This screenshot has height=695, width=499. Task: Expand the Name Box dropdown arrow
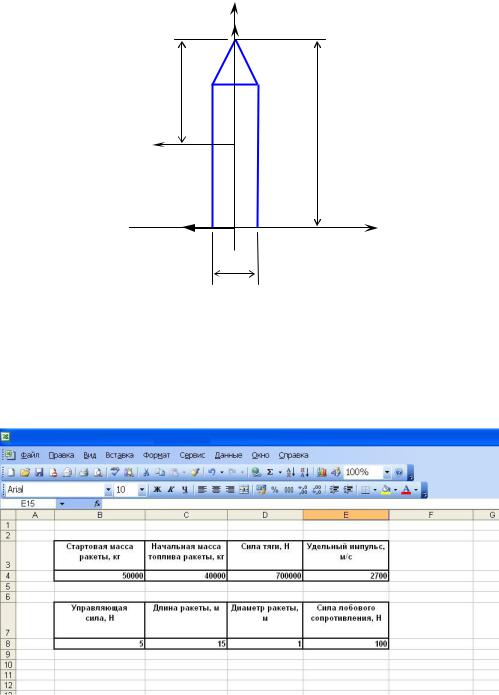click(x=62, y=504)
